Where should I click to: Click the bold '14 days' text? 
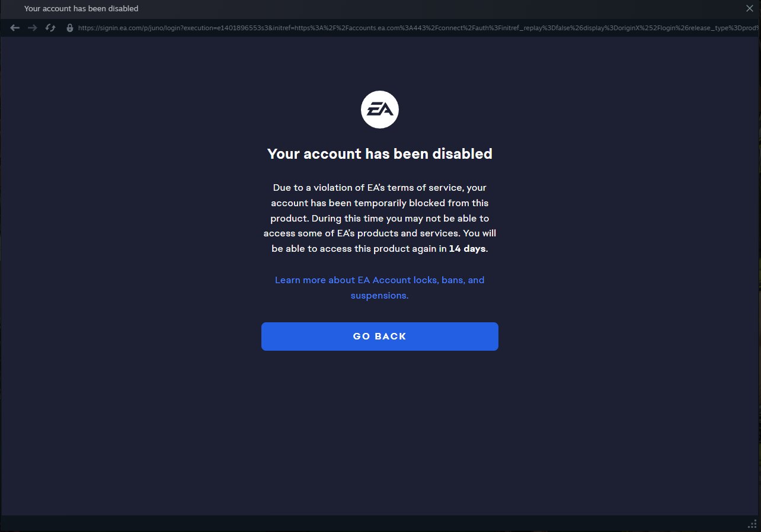coord(468,249)
